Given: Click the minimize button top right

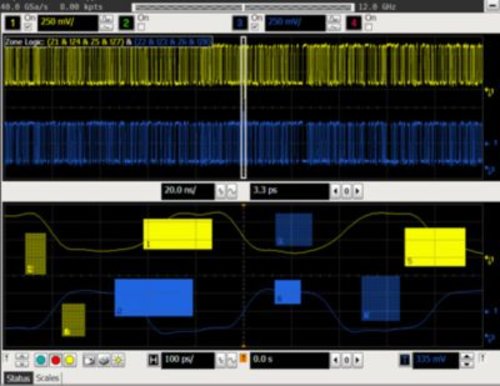Looking at the screenshot, I should 492,6.
